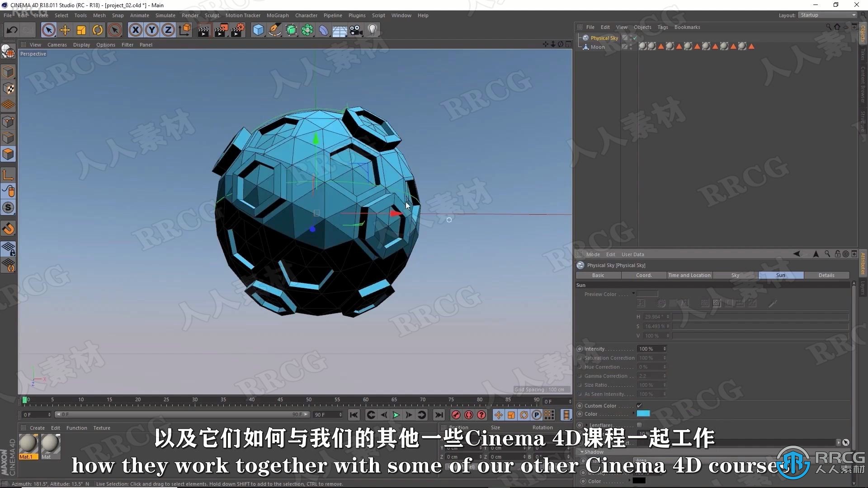Toggle the Lensflares checkbox

coord(639,425)
